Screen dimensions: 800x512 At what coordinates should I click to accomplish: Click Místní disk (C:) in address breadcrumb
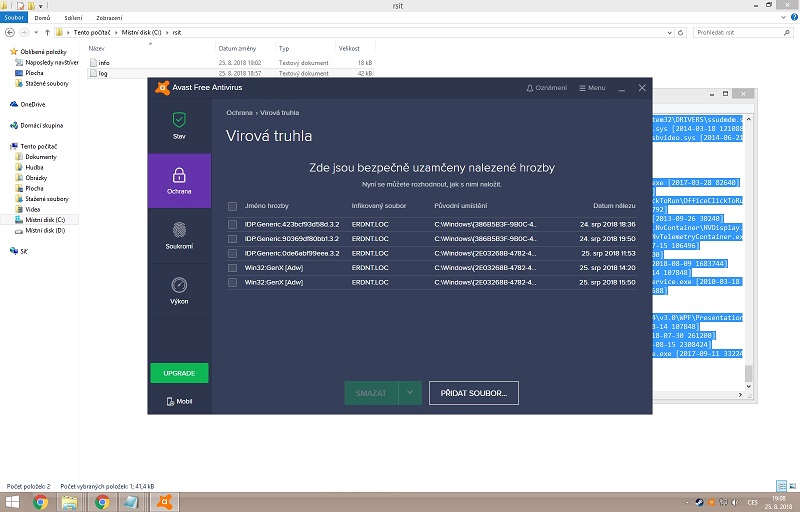pyautogui.click(x=141, y=32)
